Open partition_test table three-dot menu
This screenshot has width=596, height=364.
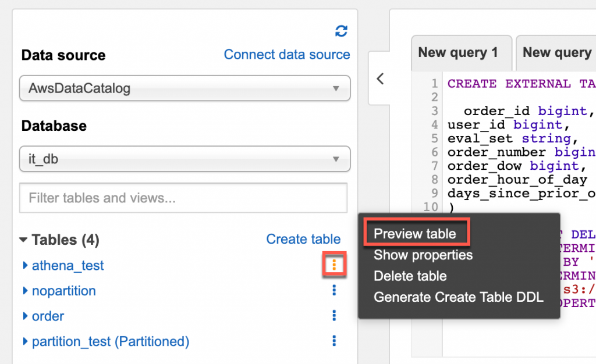334,341
